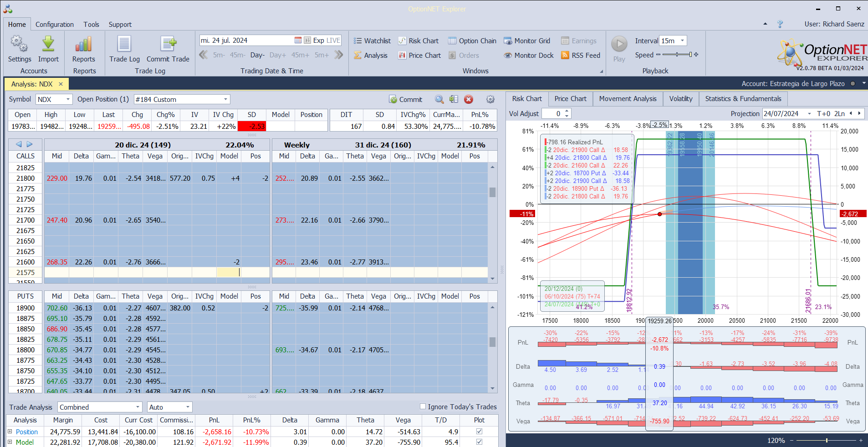Click the T+0 projection button
Viewport: 868px width, 447px height.
pyautogui.click(x=823, y=113)
